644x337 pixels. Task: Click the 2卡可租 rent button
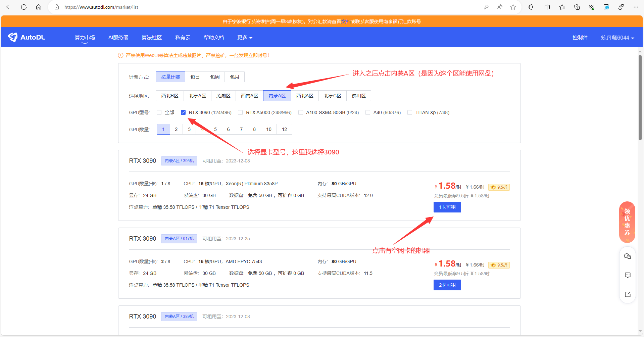[x=447, y=285]
